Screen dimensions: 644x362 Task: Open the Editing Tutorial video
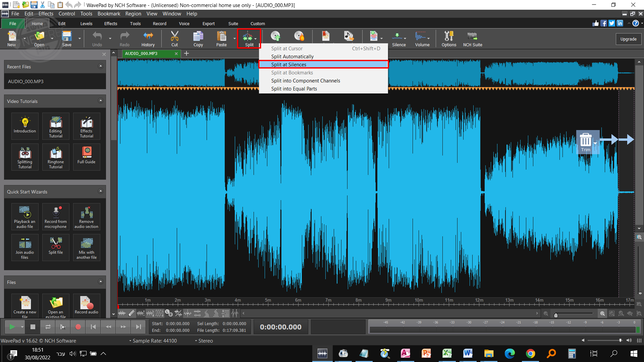click(x=56, y=125)
